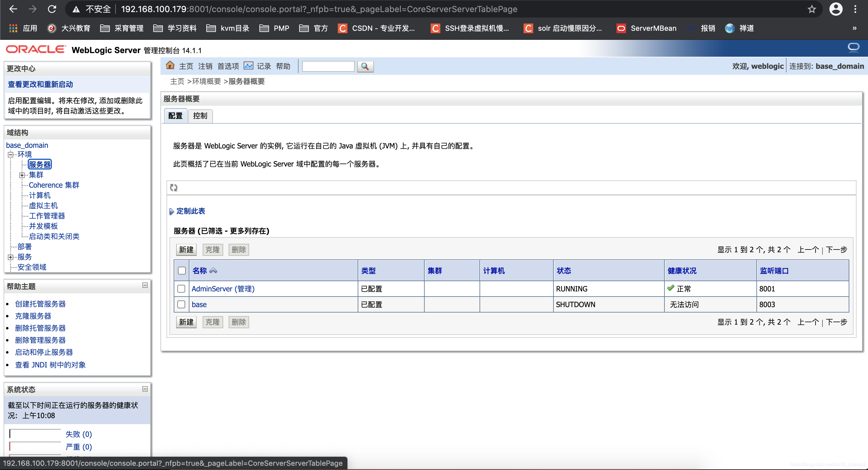This screenshot has width=868, height=470.
Task: Toggle the select-all header checkbox
Action: tap(182, 271)
